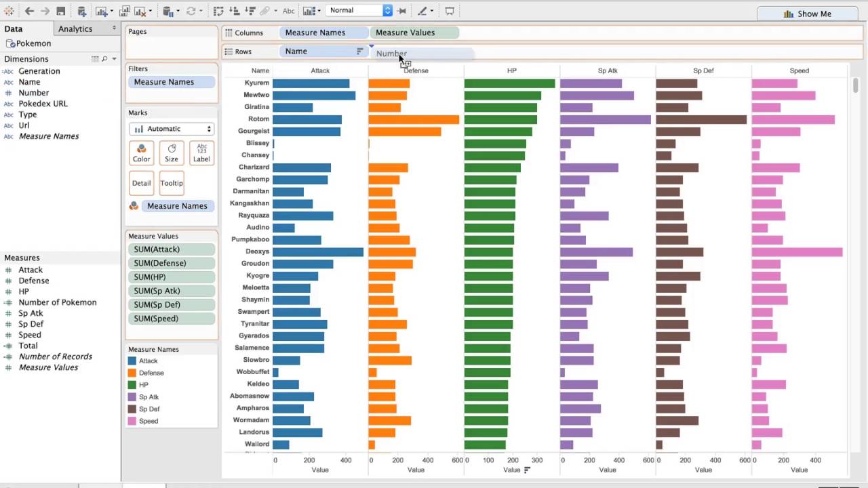Click the Highlight pen icon
868x488 pixels.
click(x=422, y=11)
